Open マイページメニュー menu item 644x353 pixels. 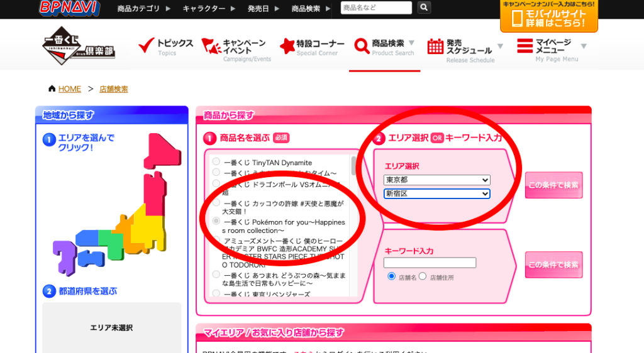coord(552,50)
